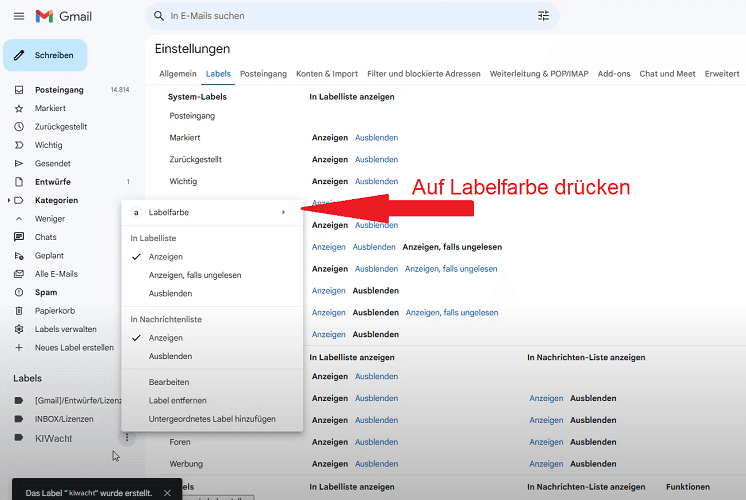This screenshot has height=500, width=746.
Task: Select Anzeigen under In Nachrichtenliste
Action: [166, 338]
